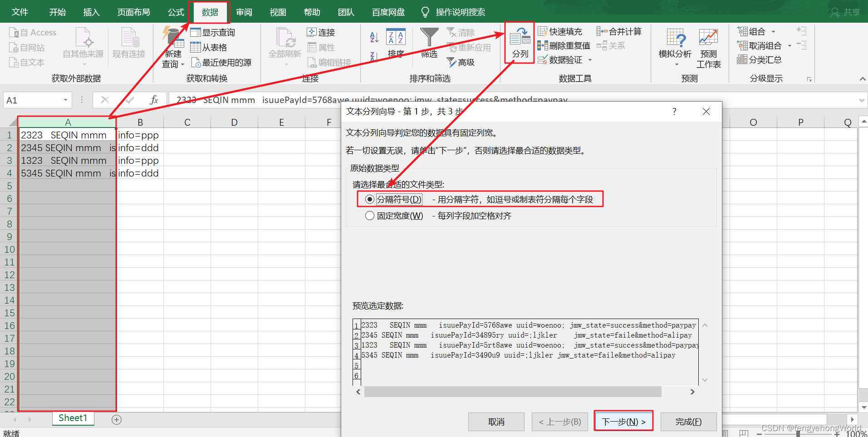Click Recent Sources (最近使用的源)
Image resolution: width=868 pixels, height=437 pixels.
coord(221,62)
